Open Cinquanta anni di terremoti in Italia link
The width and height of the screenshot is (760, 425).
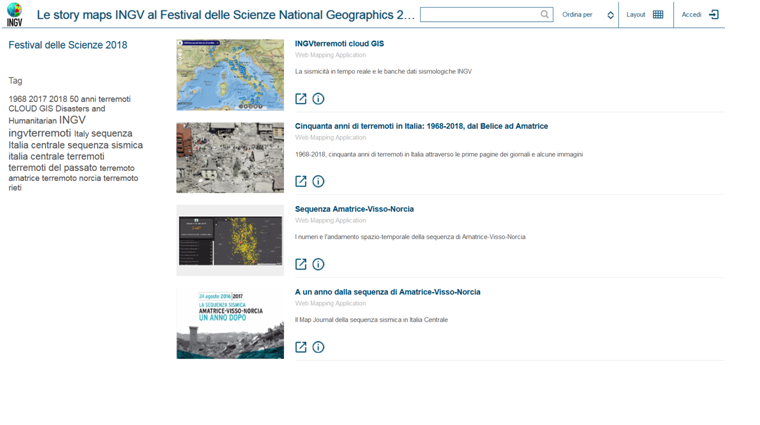421,126
